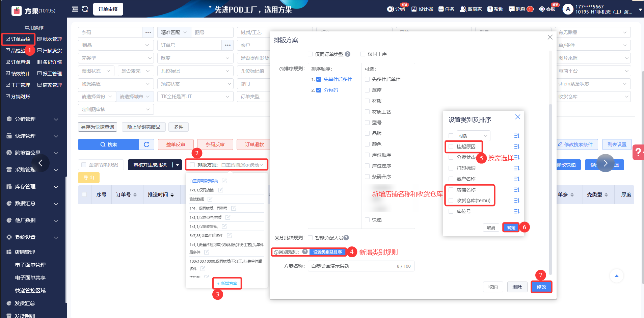Open 邀商家 invite merchants
Viewport: 644px width, 318px height.
[471, 9]
